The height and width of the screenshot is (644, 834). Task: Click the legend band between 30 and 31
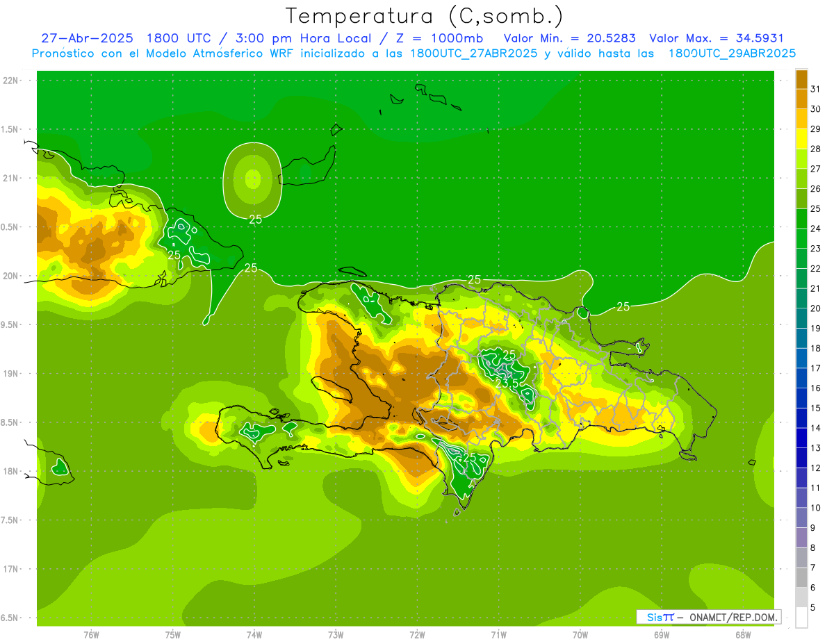point(801,99)
